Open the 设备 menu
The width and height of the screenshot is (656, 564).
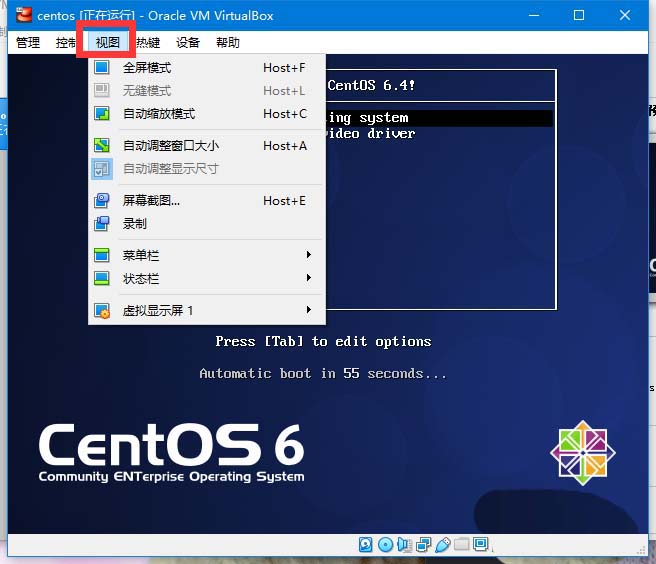click(x=188, y=42)
